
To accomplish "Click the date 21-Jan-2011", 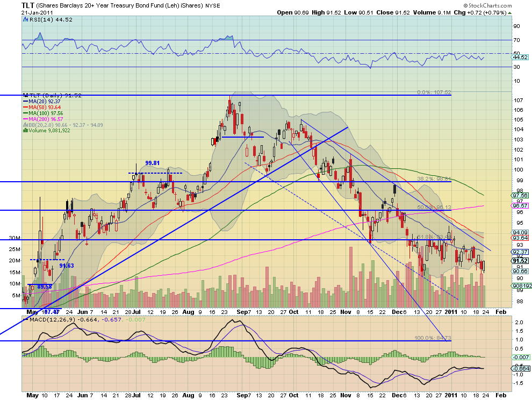I will click(37, 12).
